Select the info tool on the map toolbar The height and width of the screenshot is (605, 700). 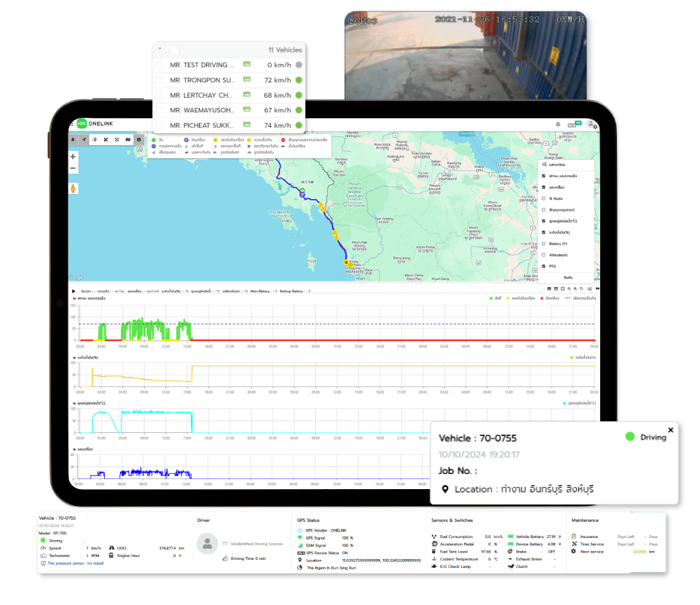tap(139, 139)
